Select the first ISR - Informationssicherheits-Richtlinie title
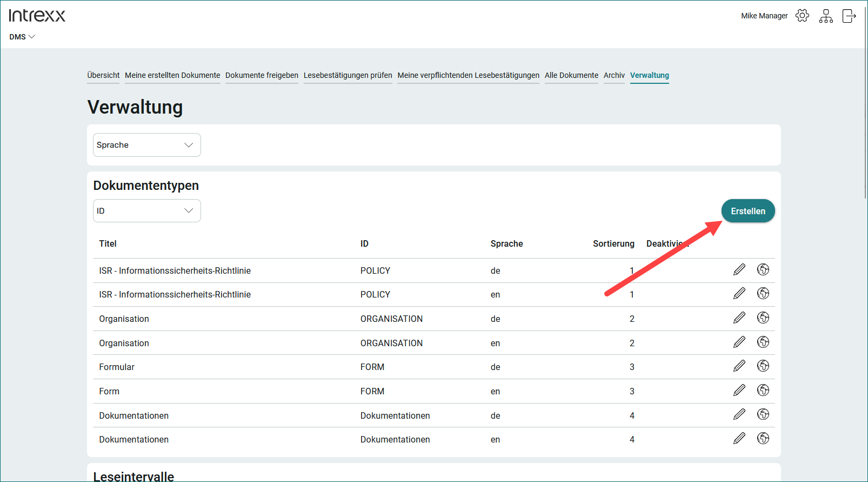Image resolution: width=868 pixels, height=482 pixels. pyautogui.click(x=175, y=270)
